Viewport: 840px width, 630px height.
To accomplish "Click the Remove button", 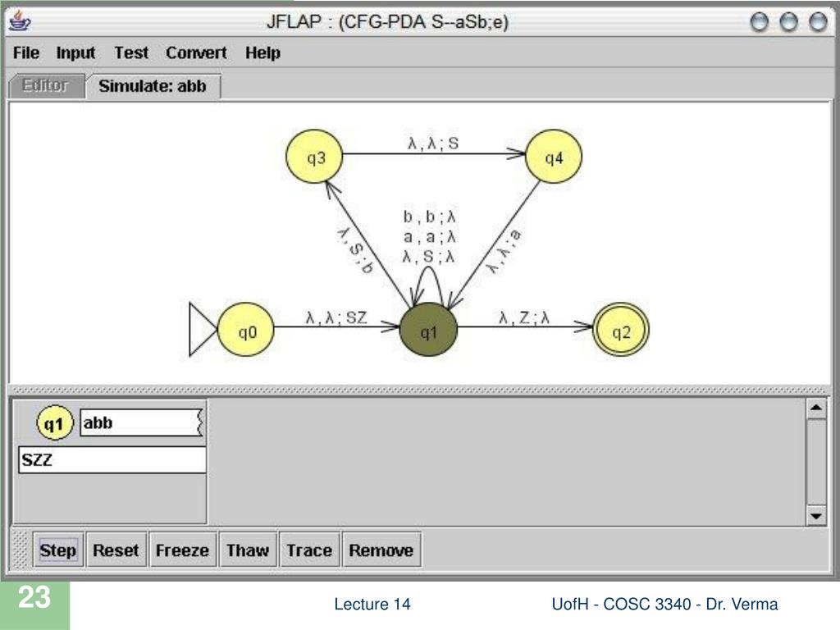I will 381,550.
